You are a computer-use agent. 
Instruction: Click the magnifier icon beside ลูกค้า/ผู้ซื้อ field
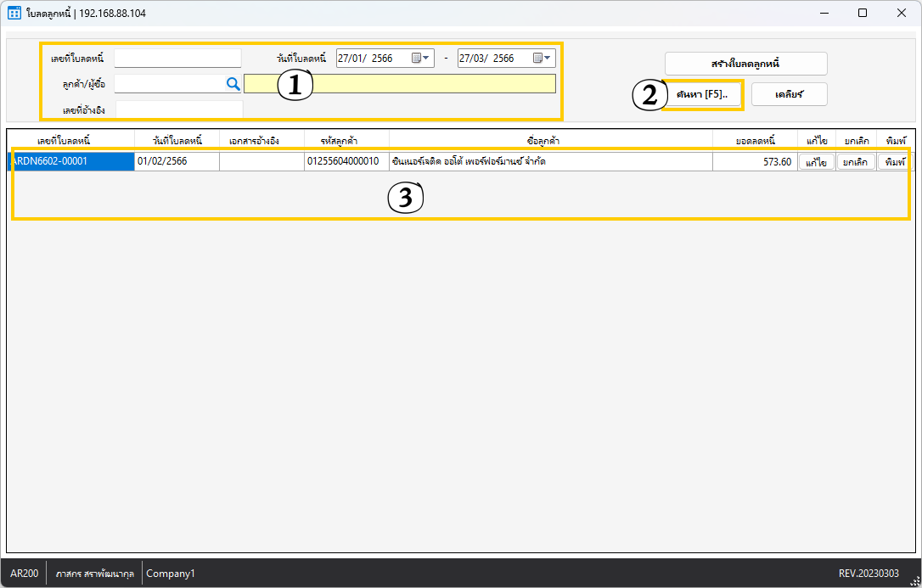point(233,83)
